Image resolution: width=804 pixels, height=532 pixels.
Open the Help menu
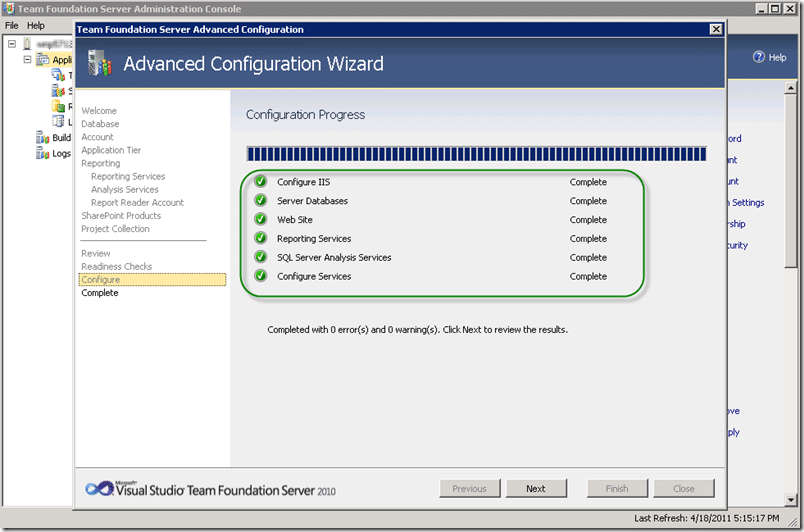click(x=36, y=25)
